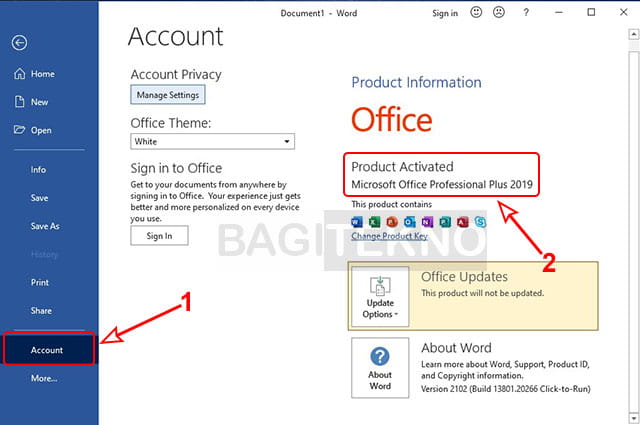Select New in the sidebar
640x425 pixels.
click(31, 102)
